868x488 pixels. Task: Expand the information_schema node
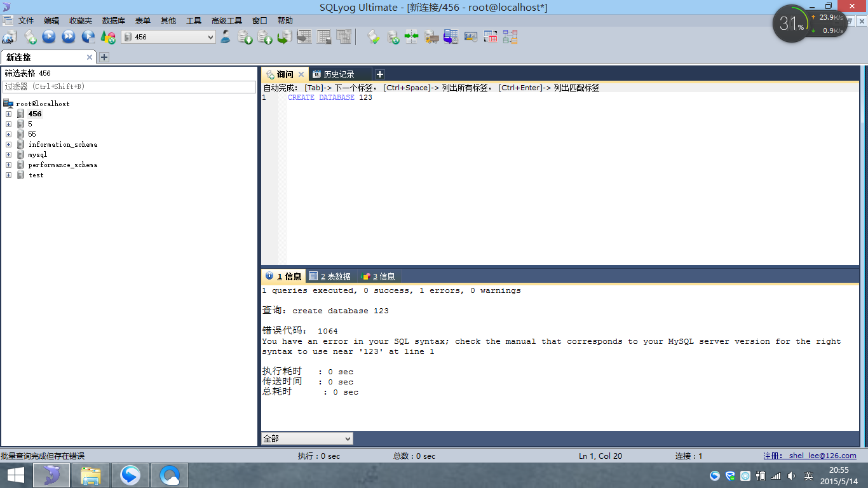coord(9,144)
